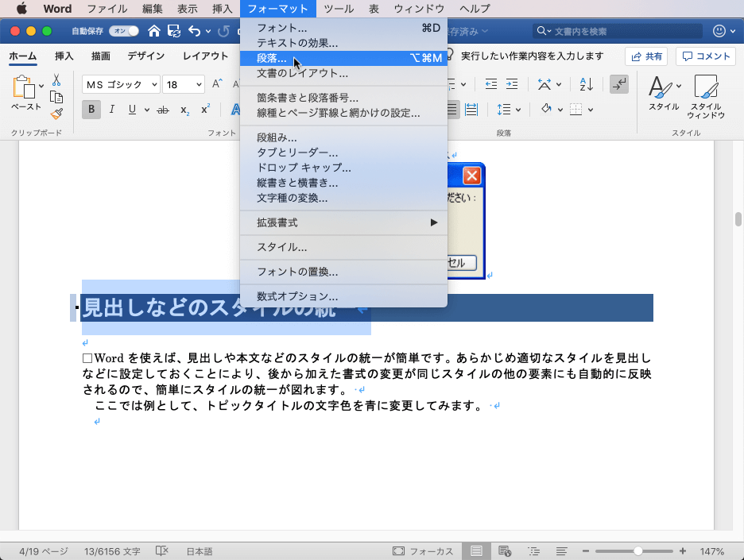Choose ドロップ キャップ... entry
The image size is (744, 560).
click(x=343, y=168)
